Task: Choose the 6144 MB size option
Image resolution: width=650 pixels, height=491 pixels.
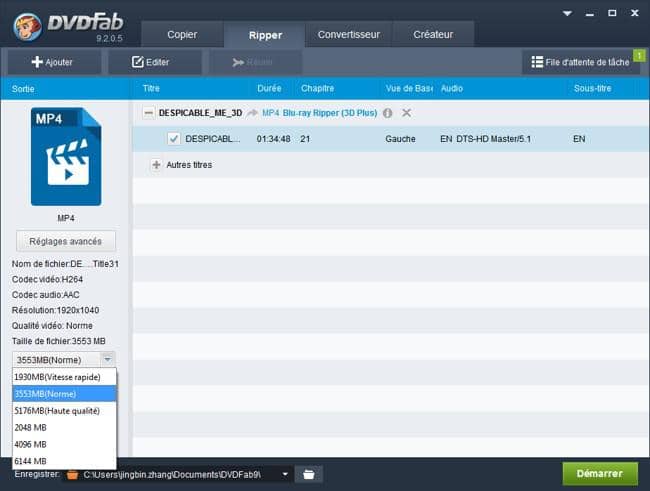Action: pyautogui.click(x=64, y=461)
